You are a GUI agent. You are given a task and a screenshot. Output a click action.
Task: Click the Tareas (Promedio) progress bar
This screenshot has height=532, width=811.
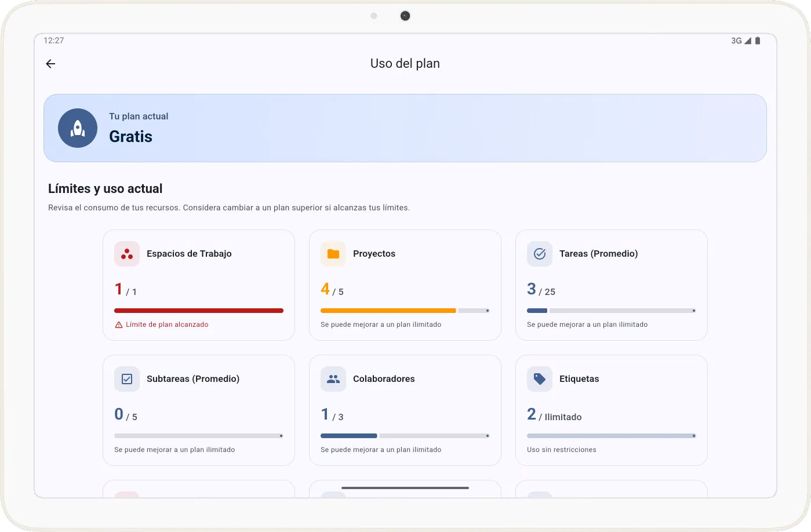coord(612,311)
